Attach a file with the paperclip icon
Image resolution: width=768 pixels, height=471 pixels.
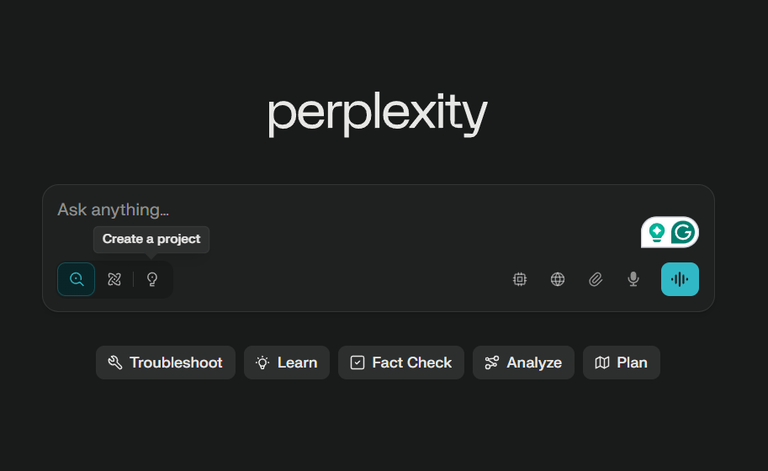click(596, 279)
